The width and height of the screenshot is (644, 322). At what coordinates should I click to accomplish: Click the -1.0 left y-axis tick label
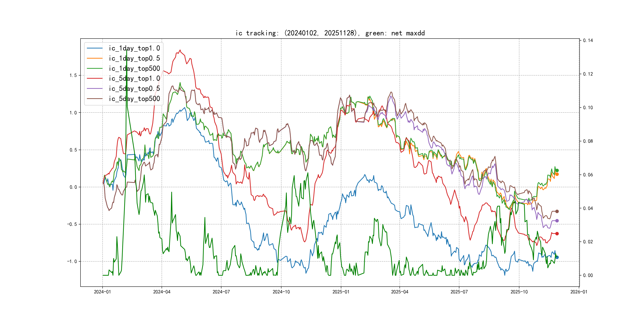[72, 262]
